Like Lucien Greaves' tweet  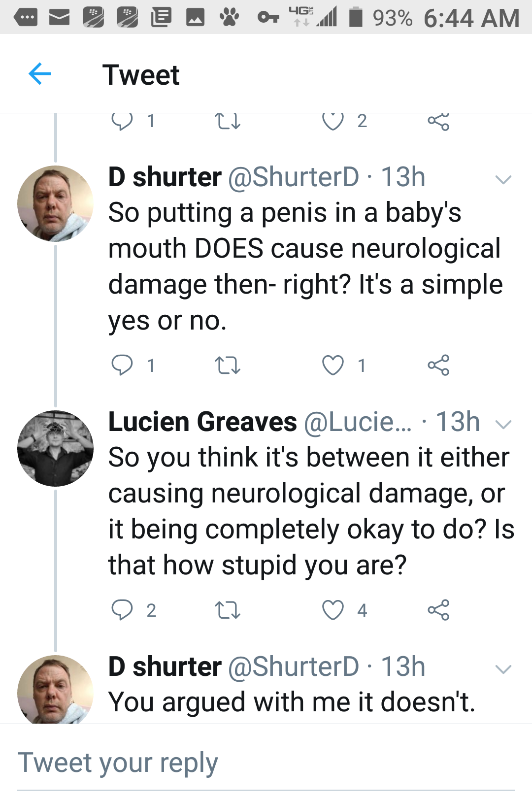coord(333,610)
